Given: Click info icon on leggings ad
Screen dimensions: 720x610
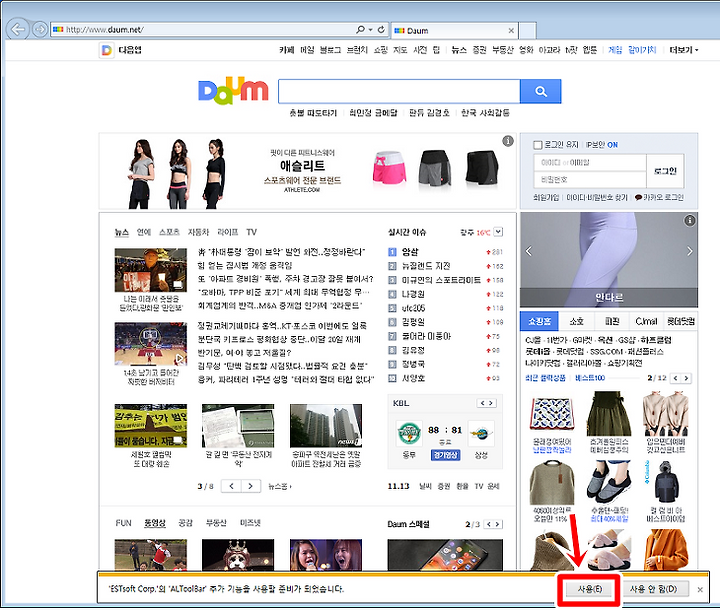Looking at the screenshot, I should tap(690, 221).
